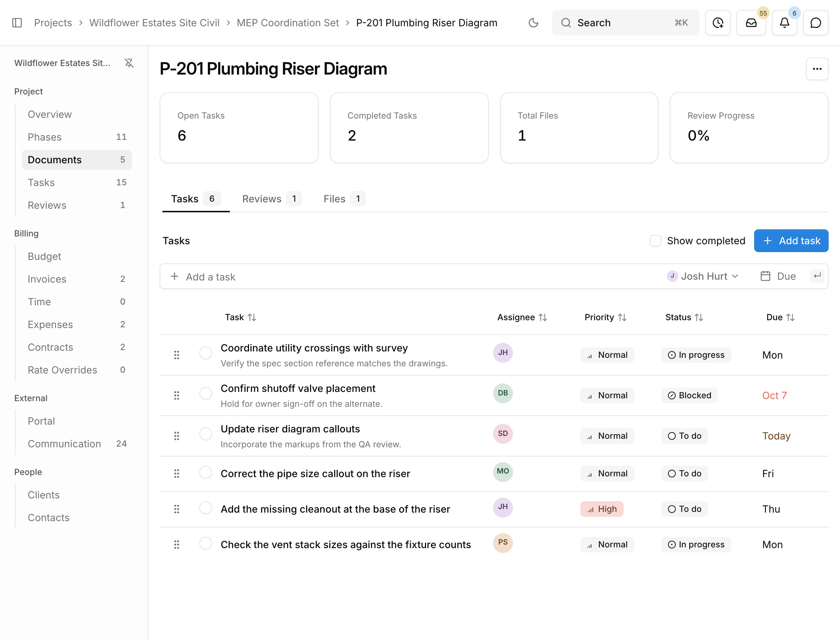
Task: Click the JH avatar on Add the missing cleanout
Action: pyautogui.click(x=503, y=507)
